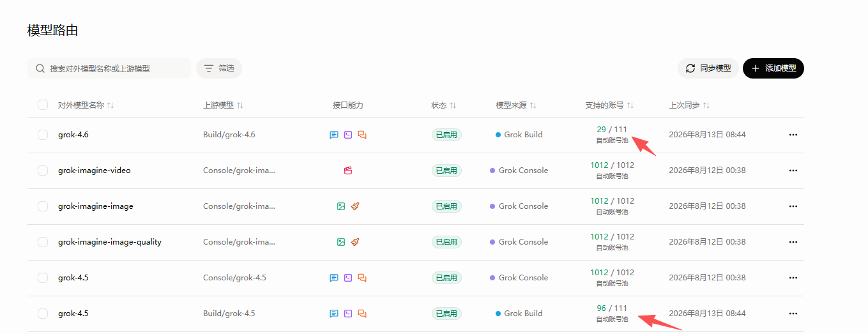Screen dimensions: 868x334
Task: Click Grok Console source in grok-imagine-video row
Action: coord(519,171)
